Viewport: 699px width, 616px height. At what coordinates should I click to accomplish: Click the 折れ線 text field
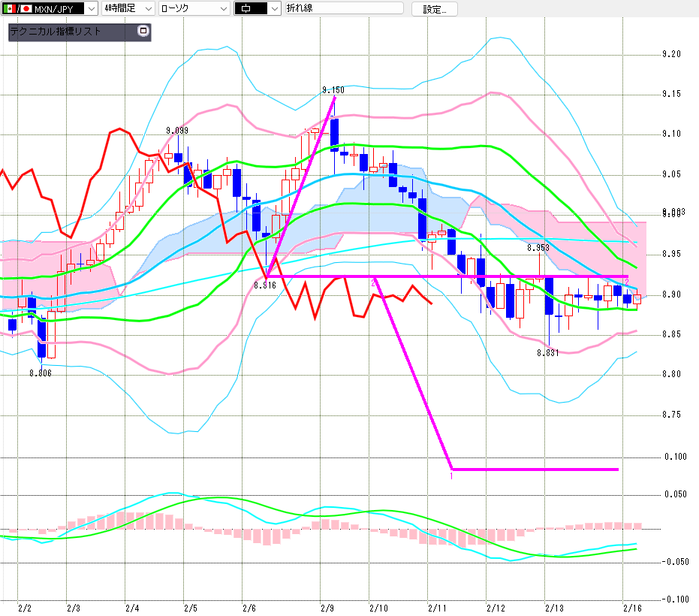coord(343,8)
